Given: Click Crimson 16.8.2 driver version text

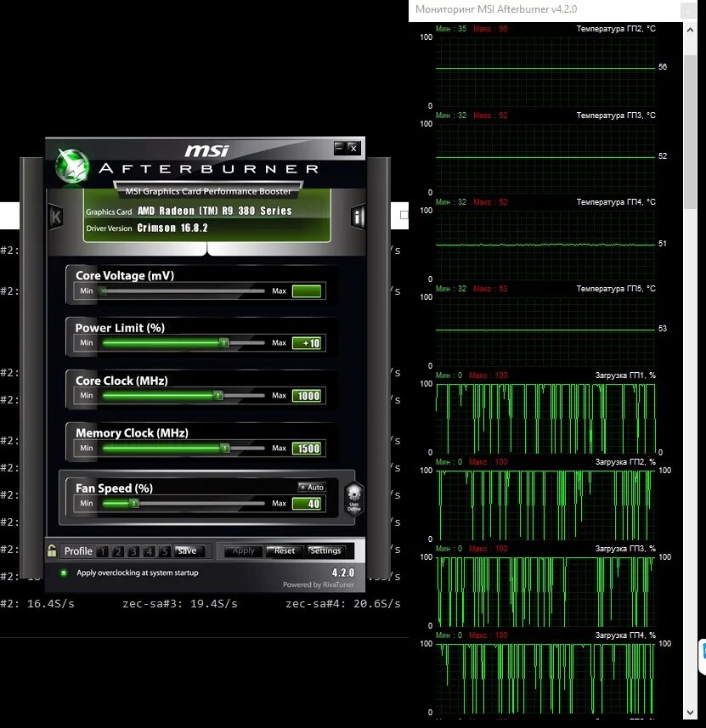Looking at the screenshot, I should 172,228.
